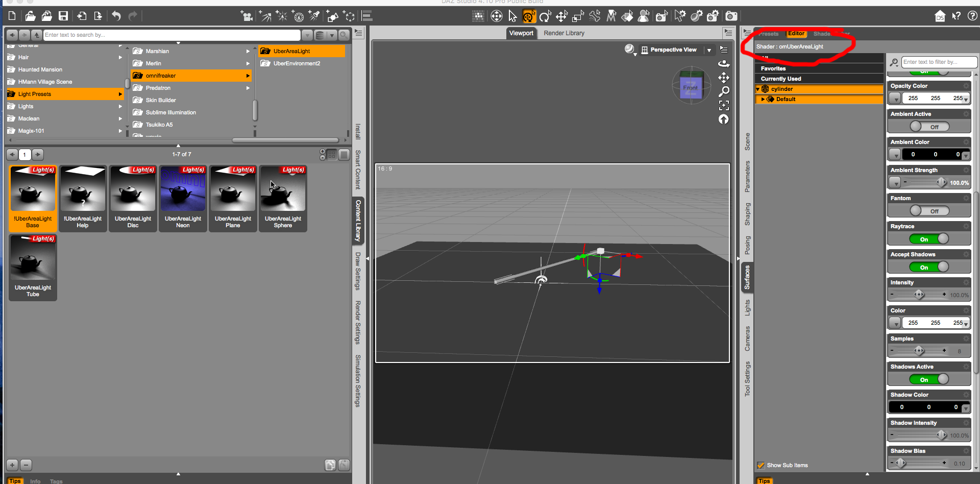Click the question mark Help icon

[x=973, y=16]
